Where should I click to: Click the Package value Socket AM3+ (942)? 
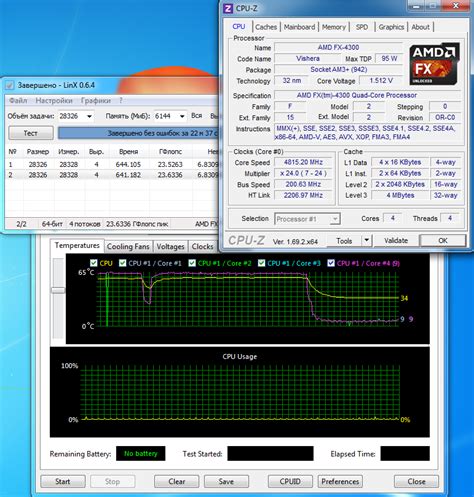tap(338, 69)
